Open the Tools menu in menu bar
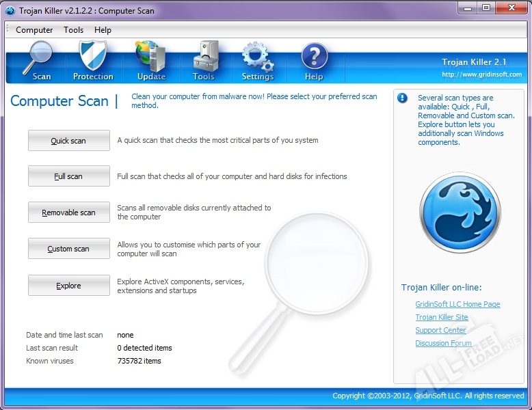The width and height of the screenshot is (532, 410). pyautogui.click(x=73, y=30)
